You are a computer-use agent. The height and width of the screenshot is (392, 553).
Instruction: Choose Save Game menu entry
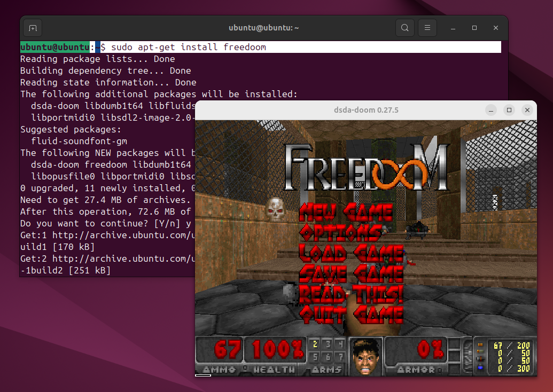pos(351,274)
